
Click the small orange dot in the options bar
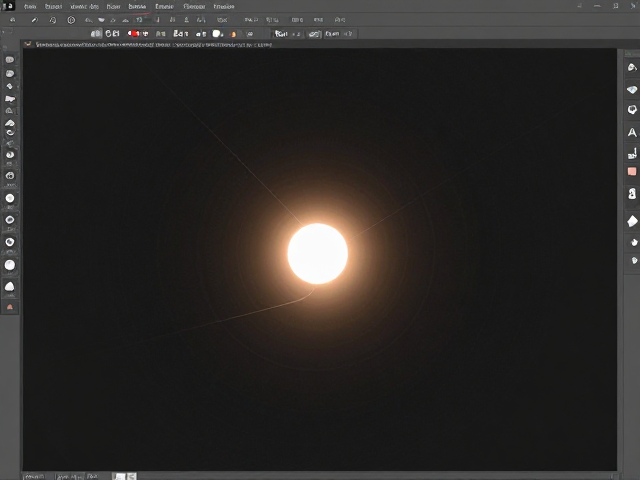pos(233,34)
